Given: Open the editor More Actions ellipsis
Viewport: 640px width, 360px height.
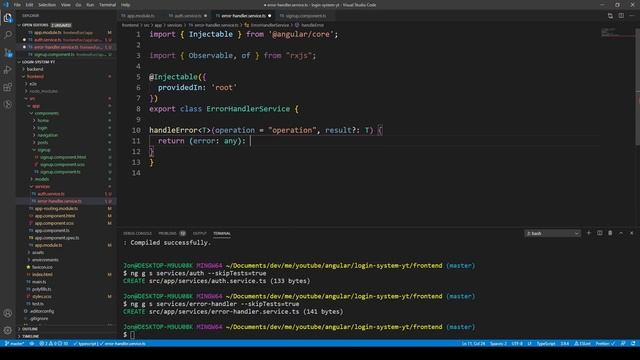Looking at the screenshot, I should (631, 16).
